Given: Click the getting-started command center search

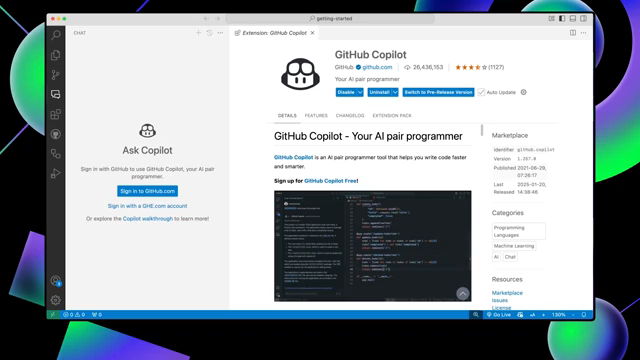Looking at the screenshot, I should point(330,18).
